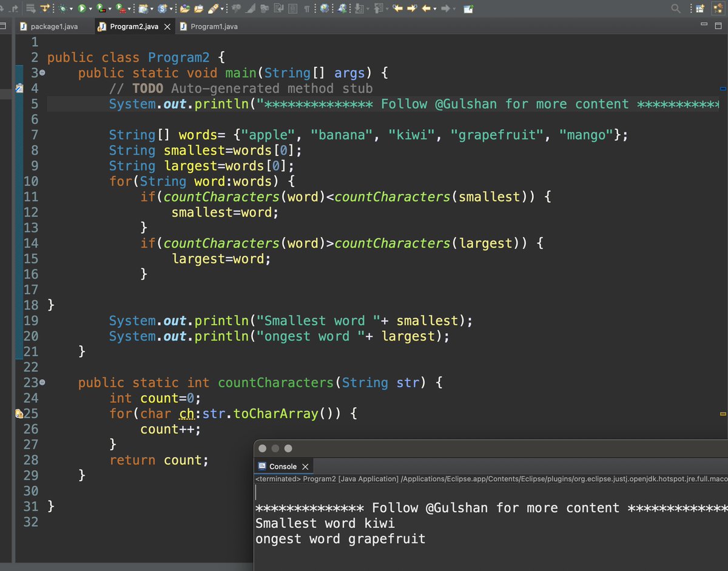Launch Coverage run icon in toolbar
Image resolution: width=728 pixels, height=571 pixels.
pos(100,8)
